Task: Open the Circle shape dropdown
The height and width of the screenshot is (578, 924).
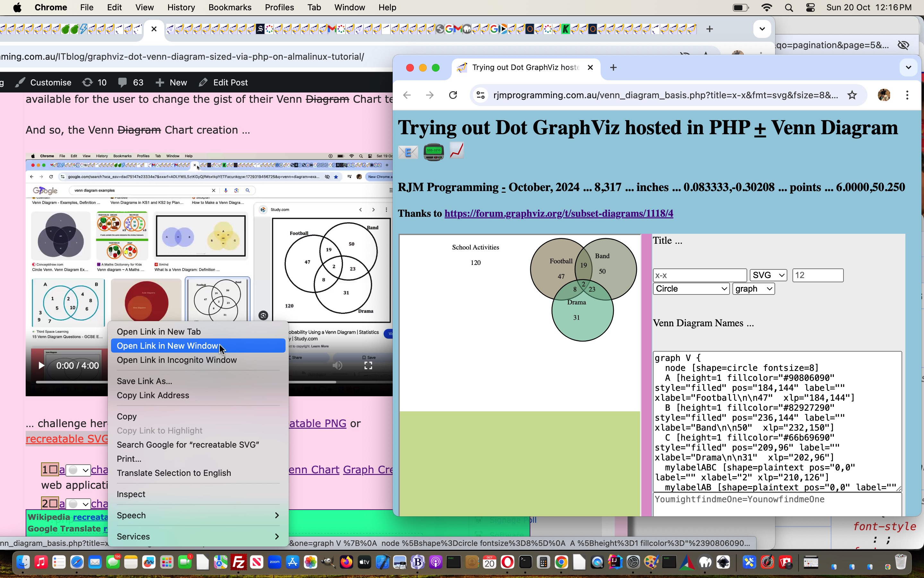Action: [691, 289]
